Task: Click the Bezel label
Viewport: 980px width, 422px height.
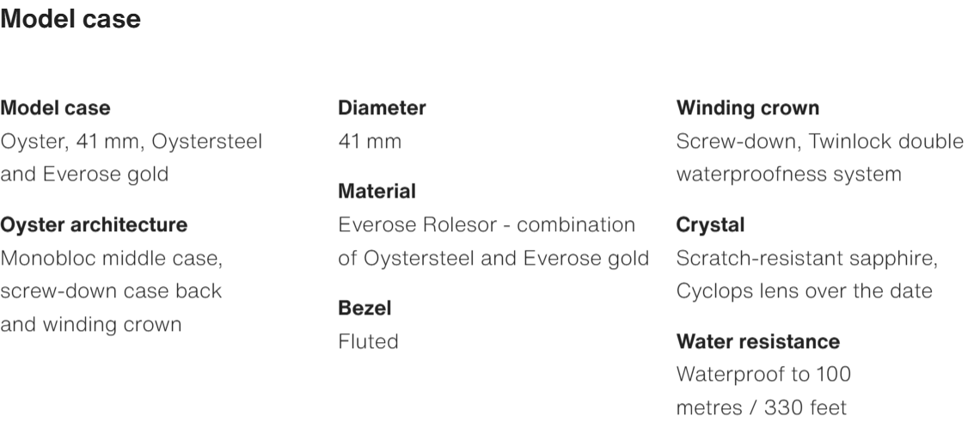Action: 359,309
